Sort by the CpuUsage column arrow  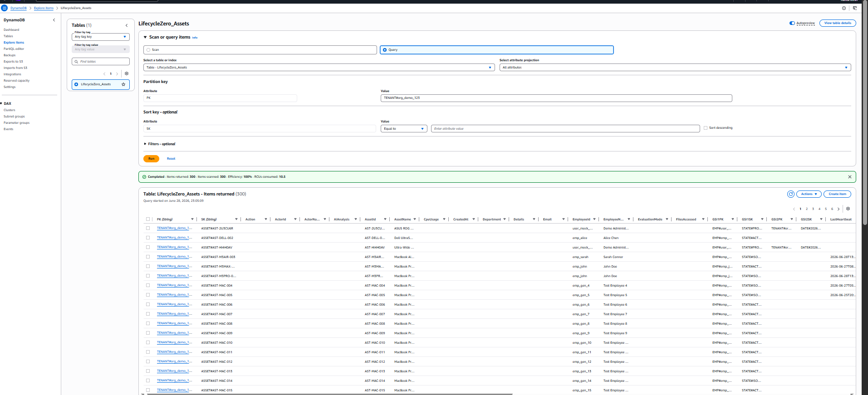coord(444,219)
